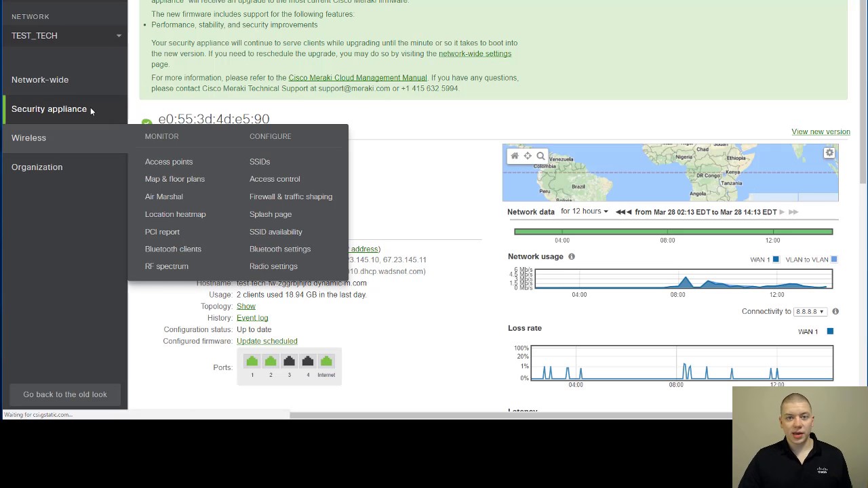This screenshot has width=868, height=488.
Task: Click the fast rewind triple-arrow icon
Action: (x=621, y=212)
